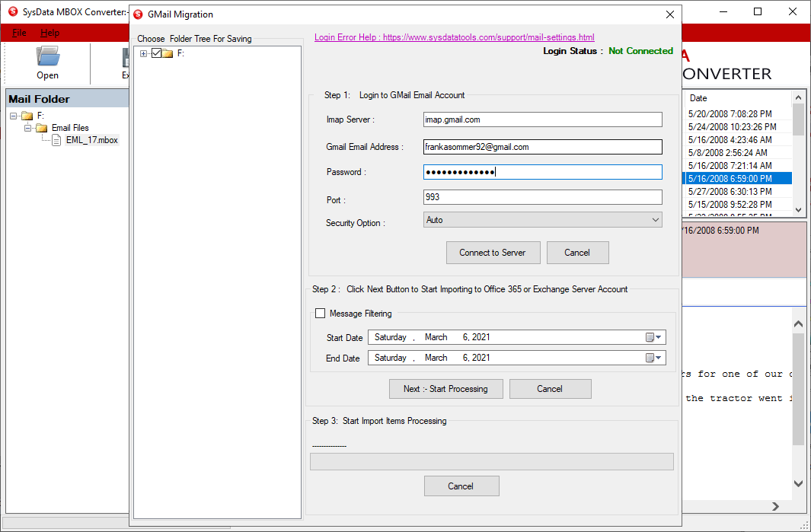Maximize the SysData MBOX Converter window
Screen dimensions: 811x532
[x=758, y=11]
